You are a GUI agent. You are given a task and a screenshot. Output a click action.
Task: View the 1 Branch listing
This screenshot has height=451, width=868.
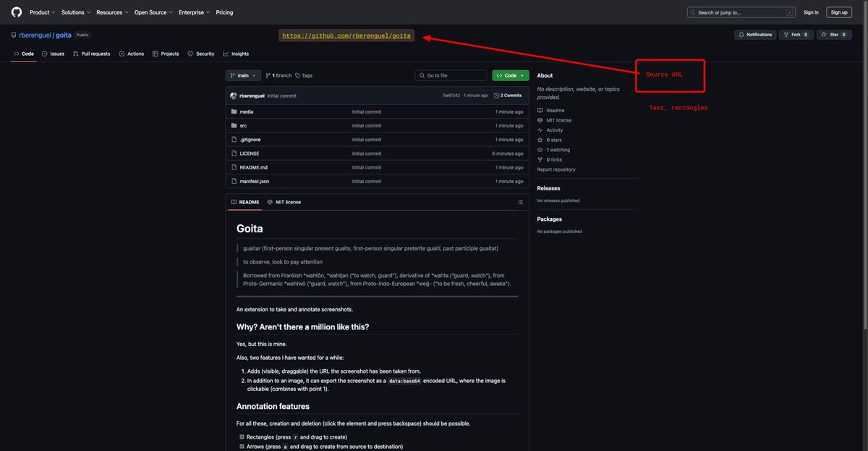pyautogui.click(x=278, y=75)
